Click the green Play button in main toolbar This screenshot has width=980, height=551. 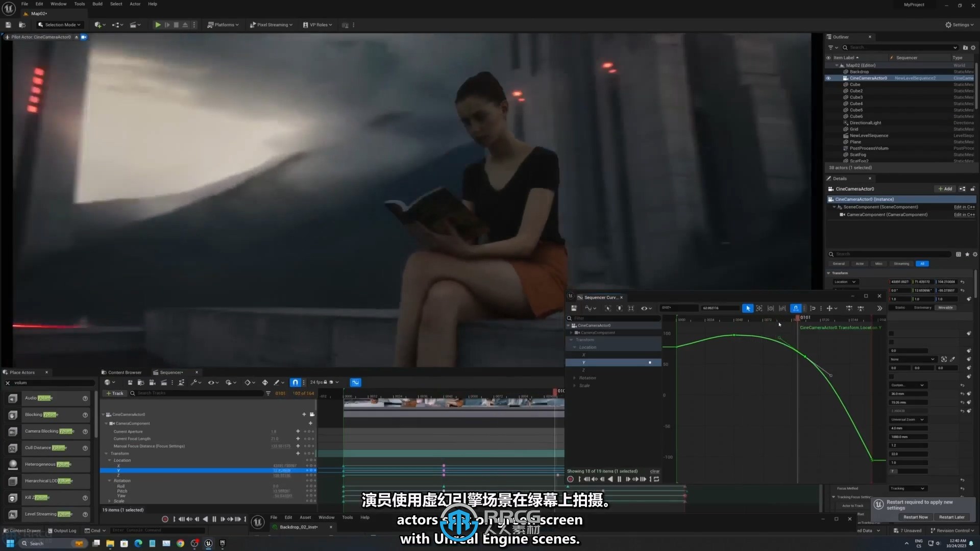(158, 24)
